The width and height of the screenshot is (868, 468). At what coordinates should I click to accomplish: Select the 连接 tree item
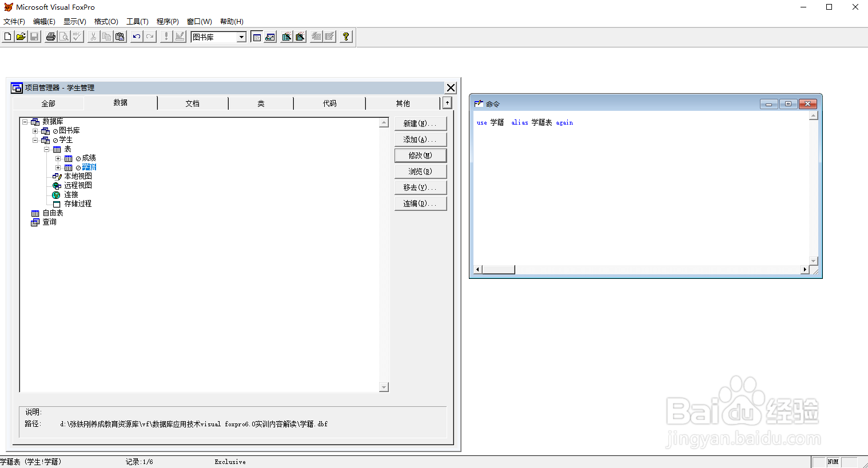click(x=71, y=195)
